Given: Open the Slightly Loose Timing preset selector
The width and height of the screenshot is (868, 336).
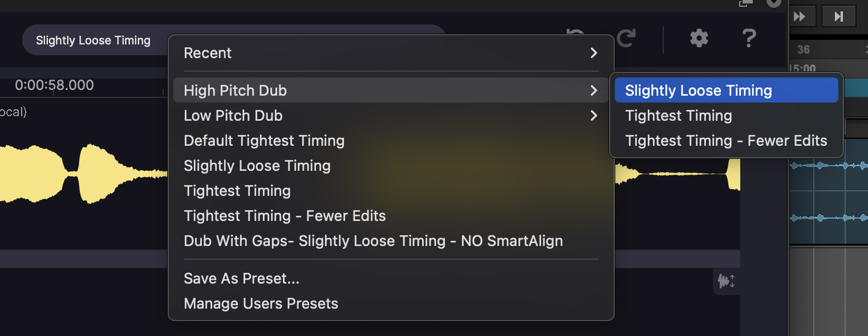Looking at the screenshot, I should click(x=94, y=40).
